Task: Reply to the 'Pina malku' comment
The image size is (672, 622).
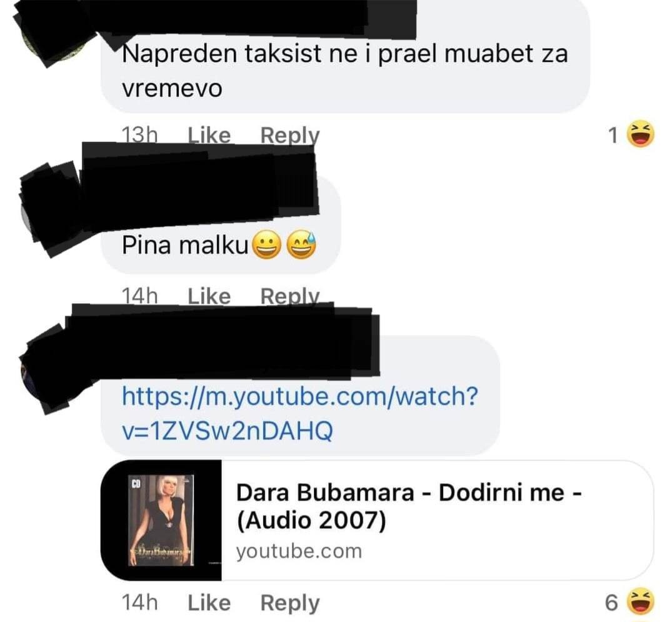Action: click(290, 296)
